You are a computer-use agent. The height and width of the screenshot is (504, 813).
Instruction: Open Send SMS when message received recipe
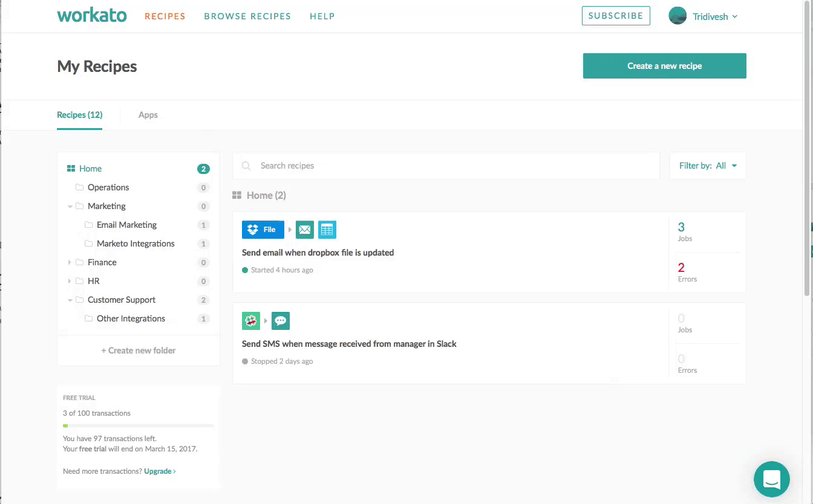349,344
